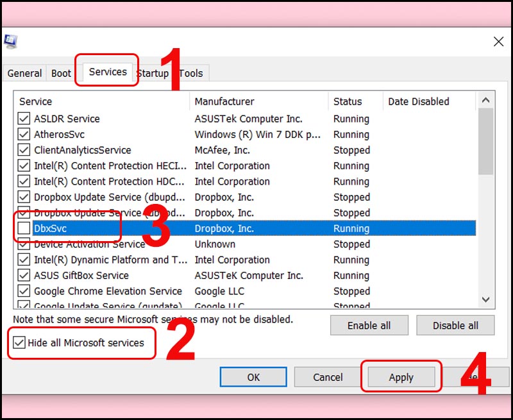This screenshot has width=513, height=420.
Task: Click Stopped status of Device Activation Service
Action: (x=351, y=244)
